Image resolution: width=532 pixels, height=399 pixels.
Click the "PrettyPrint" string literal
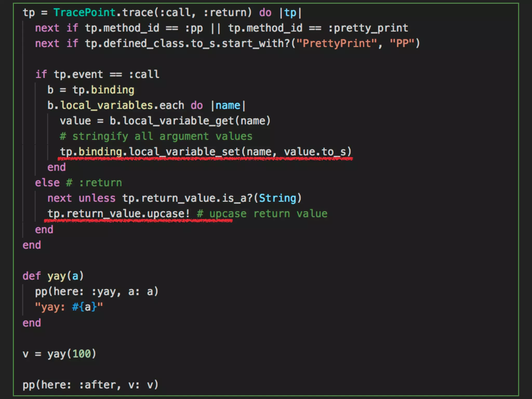(x=337, y=43)
